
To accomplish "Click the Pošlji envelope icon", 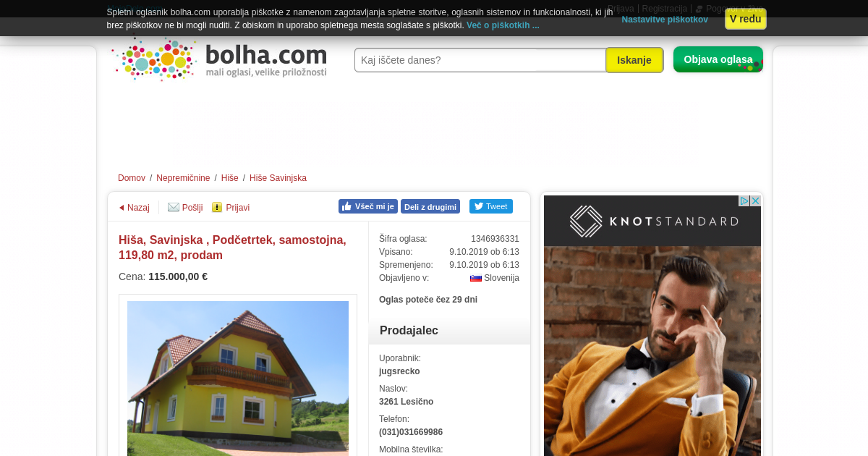I will pos(174,207).
